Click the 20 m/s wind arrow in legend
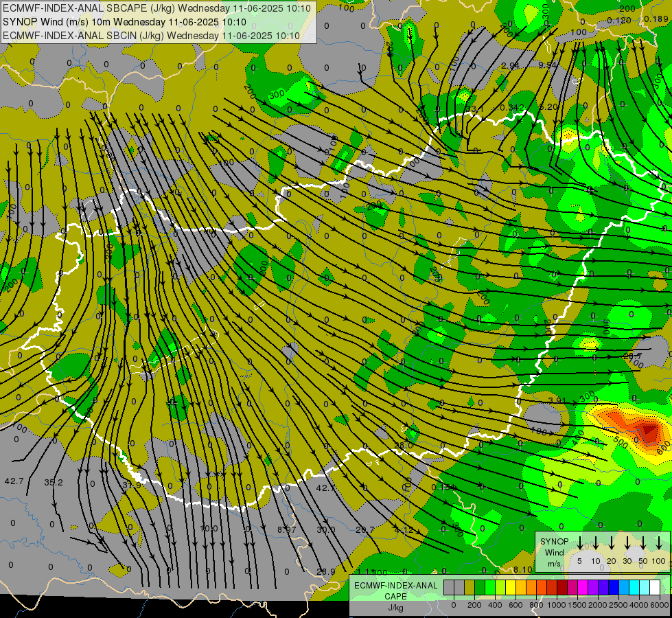Viewport: 672px width, 618px height. (612, 543)
